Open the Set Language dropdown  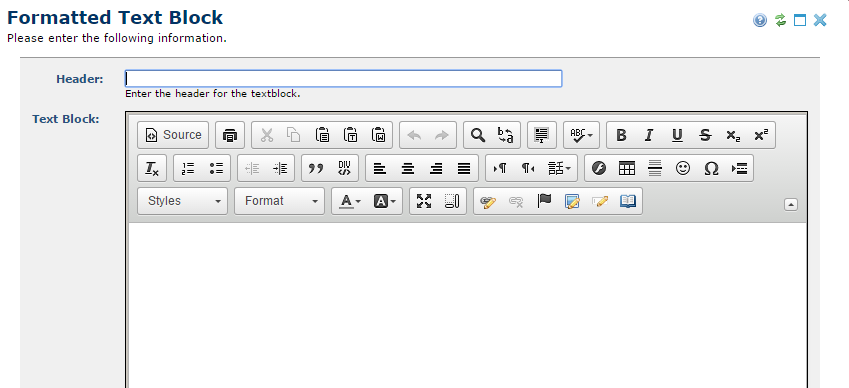(x=559, y=168)
